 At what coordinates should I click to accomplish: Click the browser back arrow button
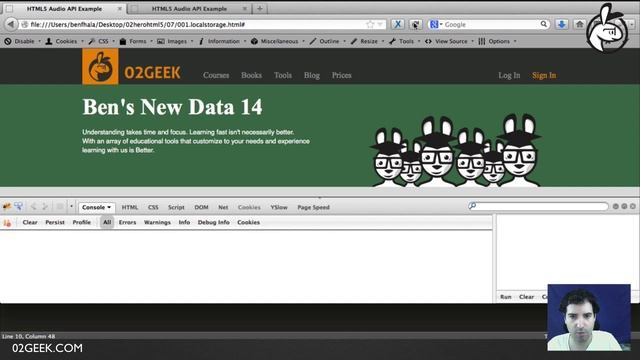pos(11,24)
